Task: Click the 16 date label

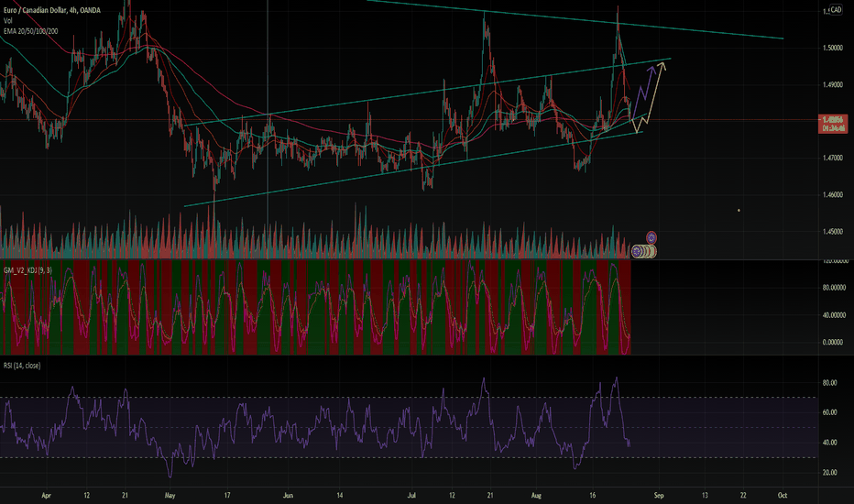Action: pos(593,495)
